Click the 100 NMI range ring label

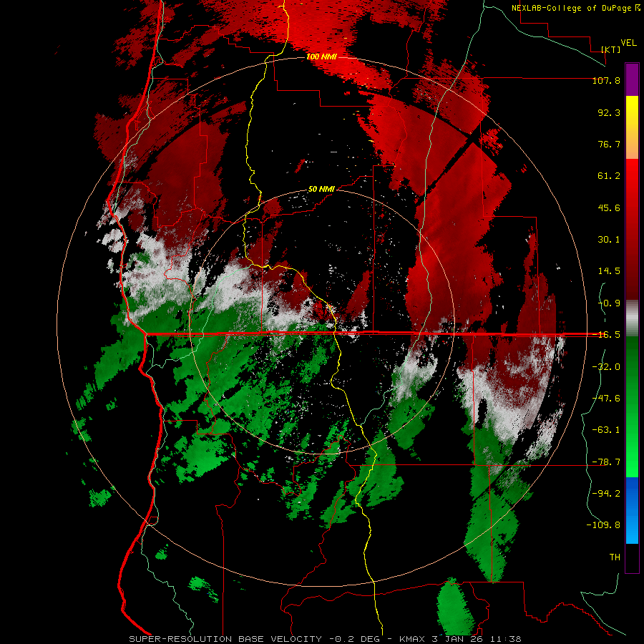[321, 57]
